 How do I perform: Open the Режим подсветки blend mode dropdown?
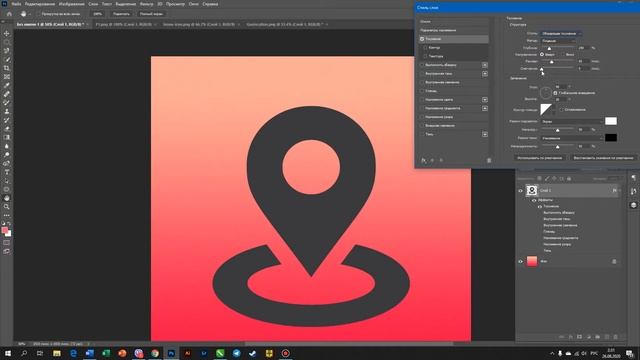tap(571, 122)
